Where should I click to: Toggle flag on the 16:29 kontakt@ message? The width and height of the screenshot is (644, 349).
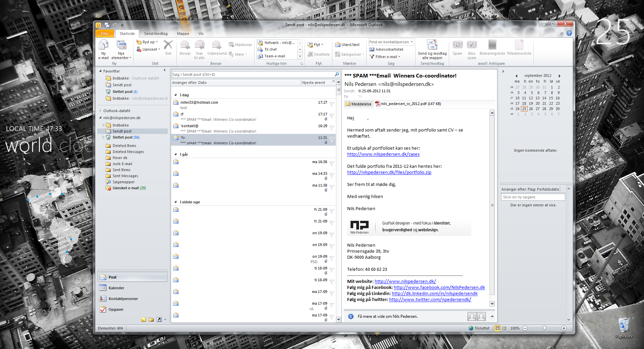tap(332, 128)
